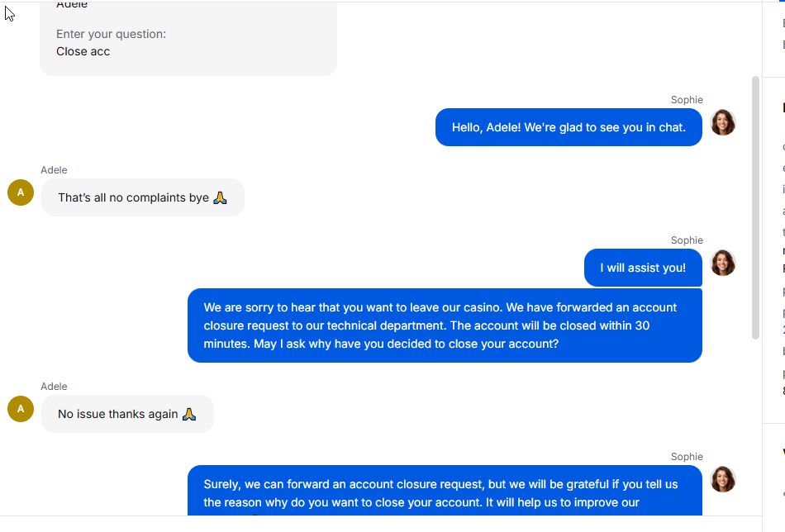785x532 pixels.
Task: Click Sophie's avatar next to "I will assist you!"
Action: [723, 264]
